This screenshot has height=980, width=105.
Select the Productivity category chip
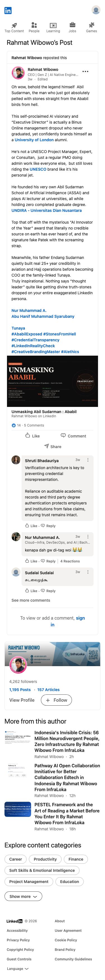tap(45, 859)
